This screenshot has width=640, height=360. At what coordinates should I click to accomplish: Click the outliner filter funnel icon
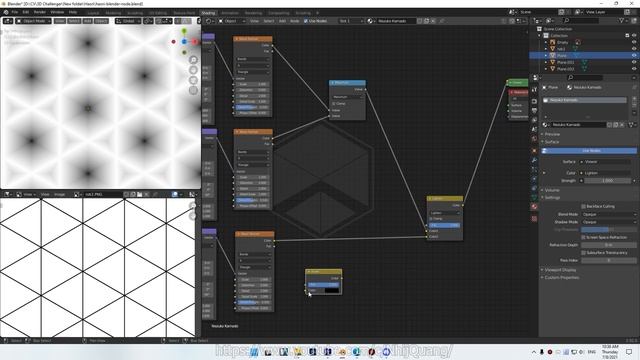pyautogui.click(x=621, y=21)
